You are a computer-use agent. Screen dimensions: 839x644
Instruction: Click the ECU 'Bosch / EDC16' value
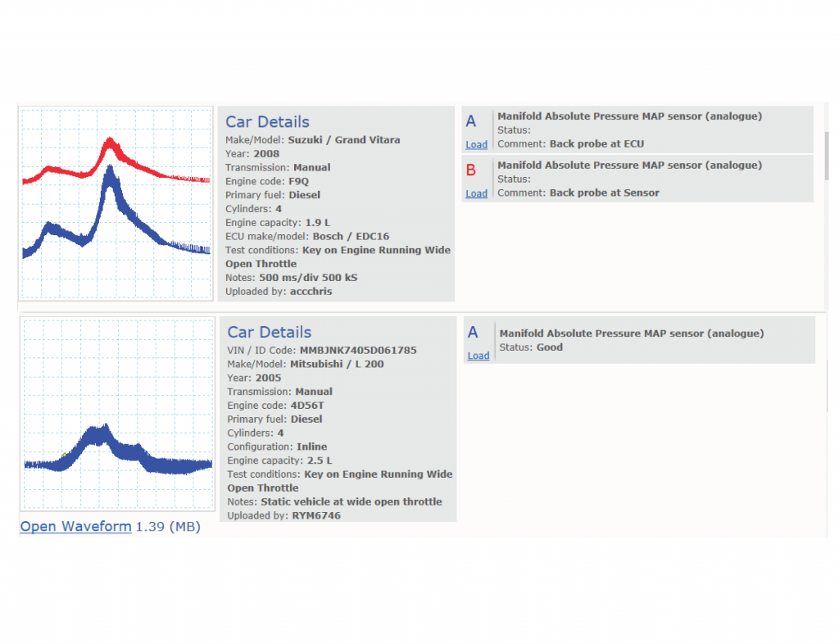(x=351, y=237)
